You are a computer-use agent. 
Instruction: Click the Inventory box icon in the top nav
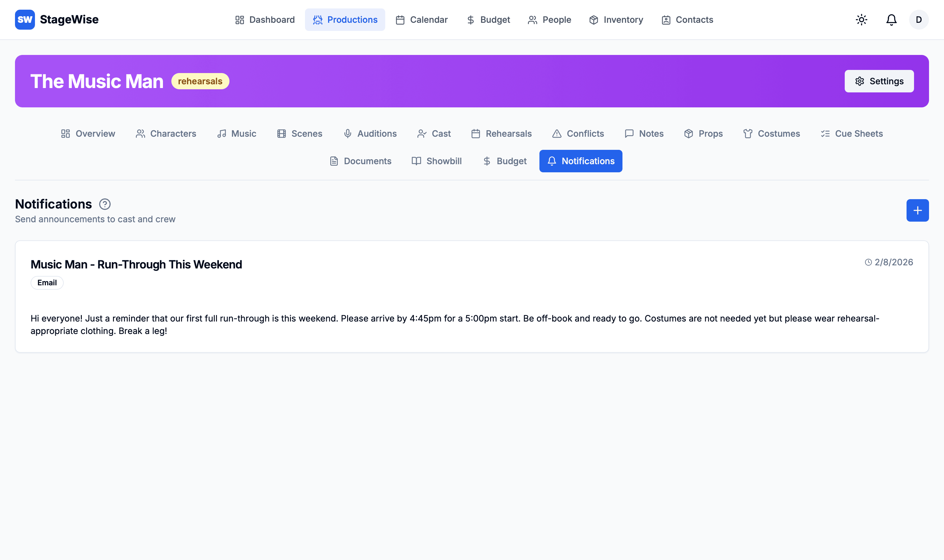(x=593, y=20)
